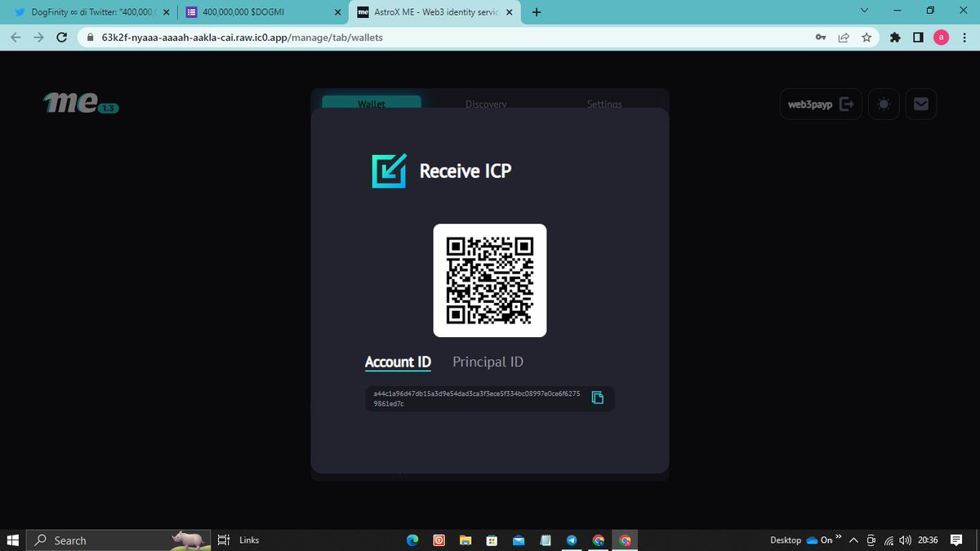Screen dimensions: 980x551
Task: Open the volume speaker icon
Action: [x=906, y=540]
